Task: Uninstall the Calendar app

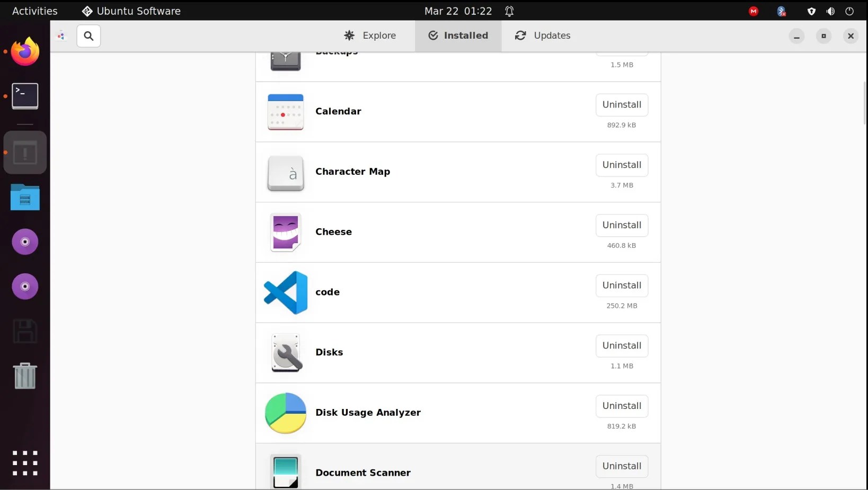Action: (622, 105)
